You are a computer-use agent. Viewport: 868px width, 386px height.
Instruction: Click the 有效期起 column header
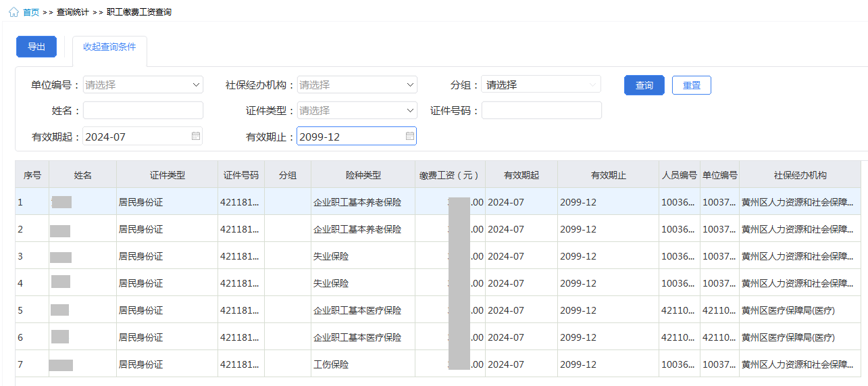point(521,175)
